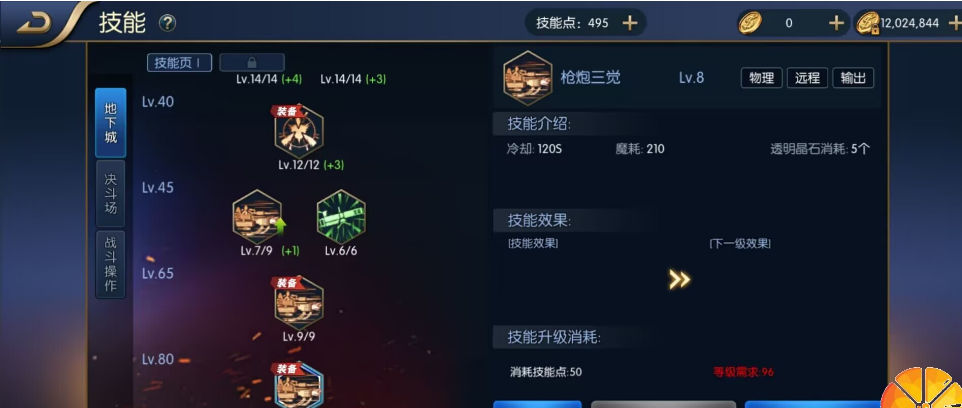Select the green laser Lv.6/6 skill

click(341, 217)
